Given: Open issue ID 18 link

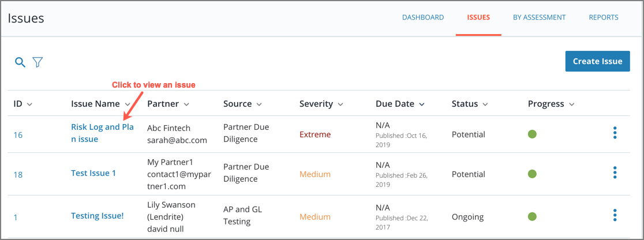Looking at the screenshot, I should coord(18,175).
